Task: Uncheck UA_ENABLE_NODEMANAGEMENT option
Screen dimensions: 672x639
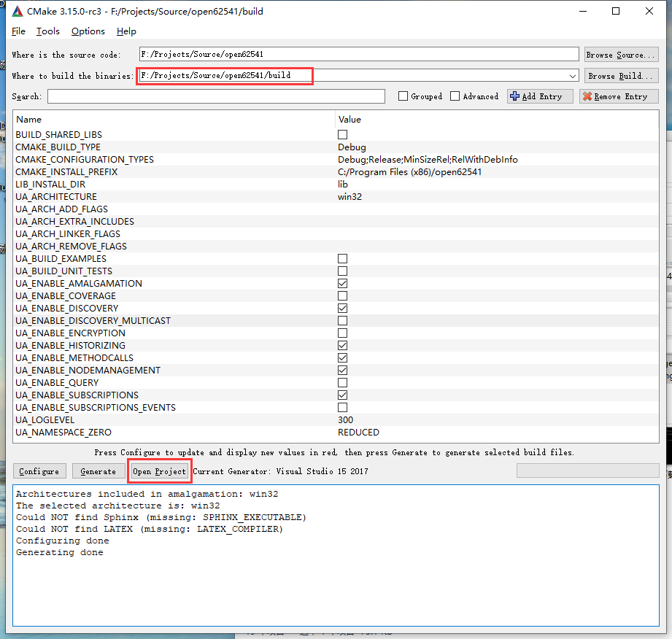Action: click(x=342, y=371)
